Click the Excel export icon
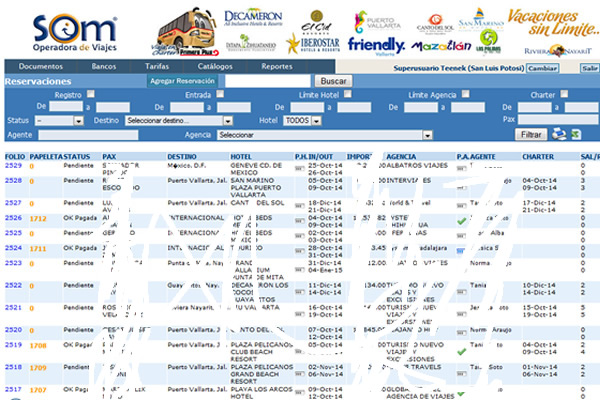This screenshot has height=400, width=600. point(576,134)
